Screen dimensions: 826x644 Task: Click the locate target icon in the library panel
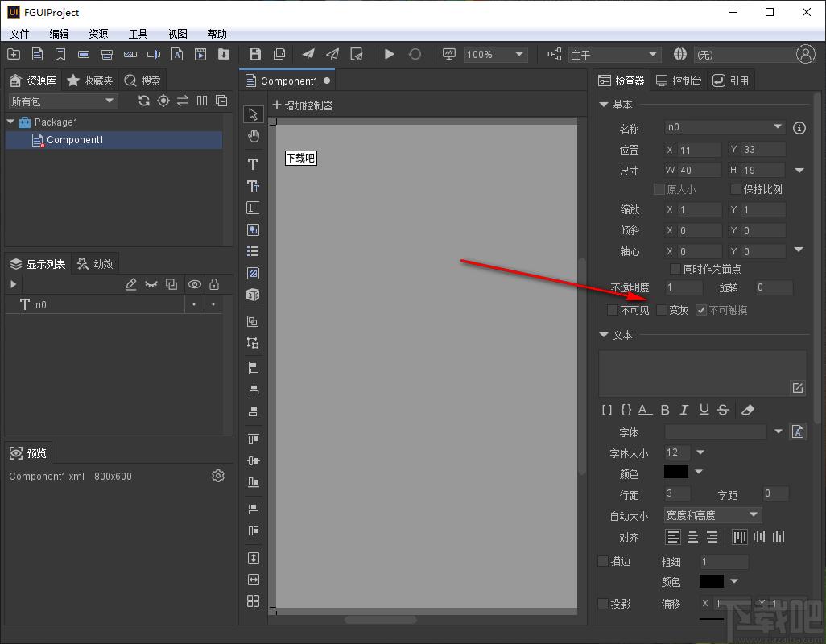click(163, 101)
